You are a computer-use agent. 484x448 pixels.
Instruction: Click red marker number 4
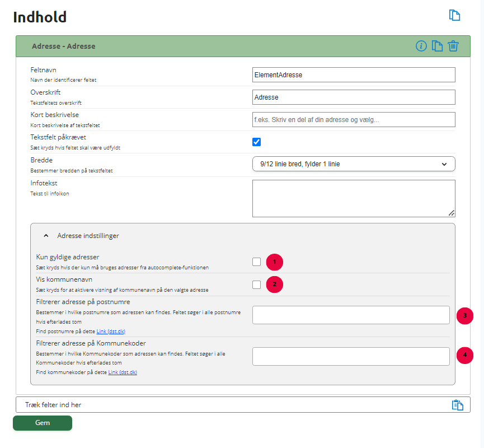(465, 355)
